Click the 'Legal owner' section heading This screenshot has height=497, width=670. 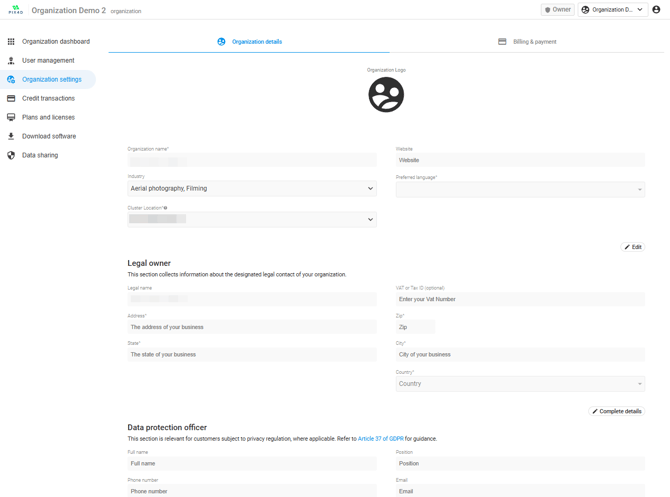(x=149, y=263)
